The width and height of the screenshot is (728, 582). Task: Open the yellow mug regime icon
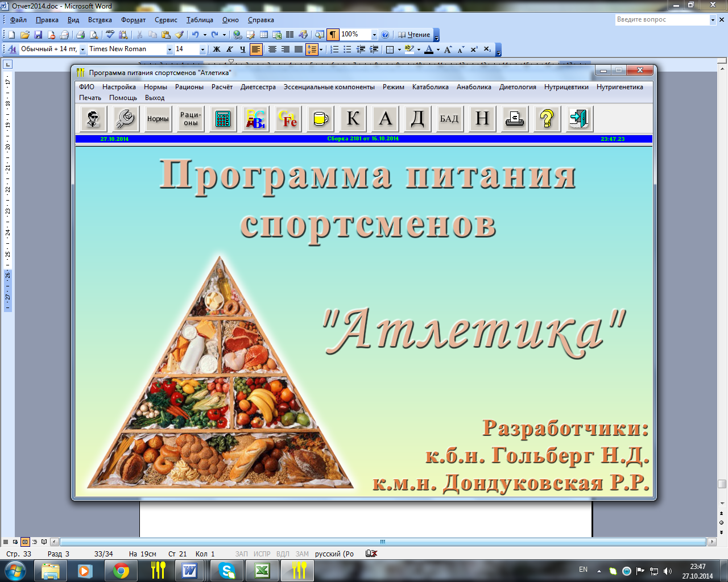click(320, 119)
